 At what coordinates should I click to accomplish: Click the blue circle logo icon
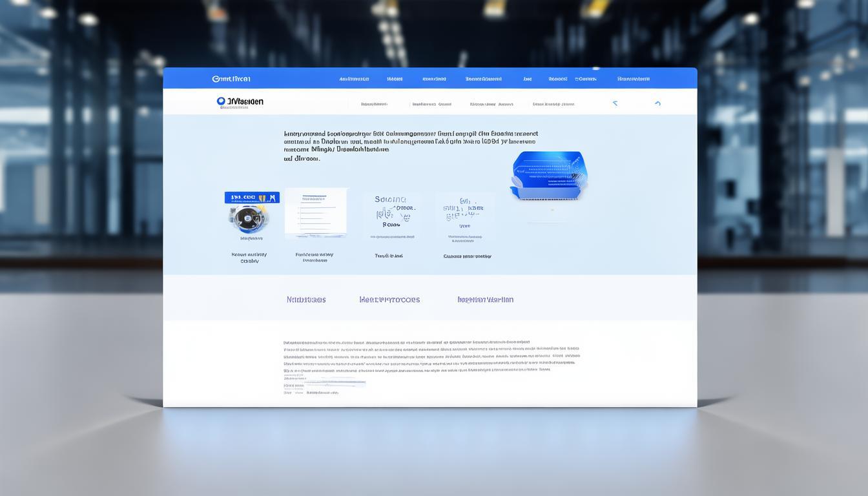221,101
